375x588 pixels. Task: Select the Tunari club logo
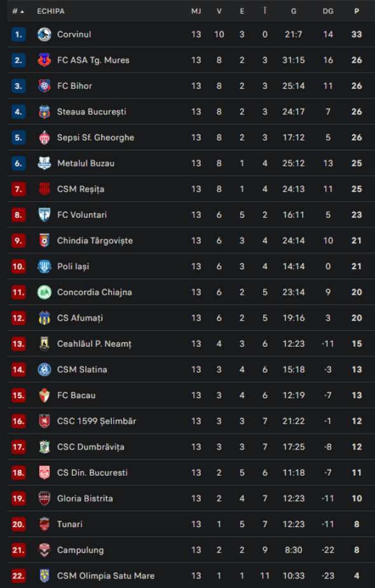click(44, 524)
